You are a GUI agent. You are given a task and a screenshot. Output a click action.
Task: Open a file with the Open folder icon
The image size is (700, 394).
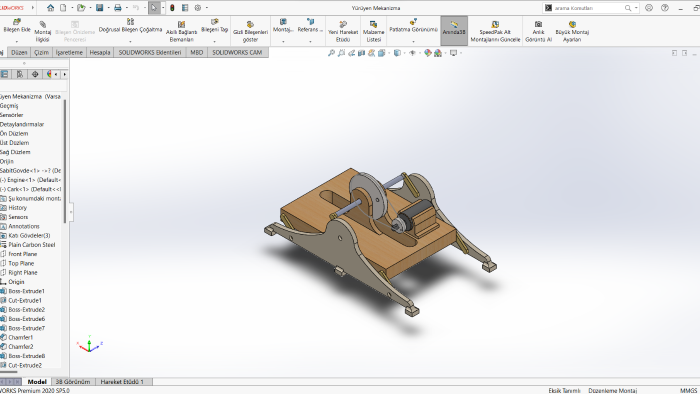(81, 8)
